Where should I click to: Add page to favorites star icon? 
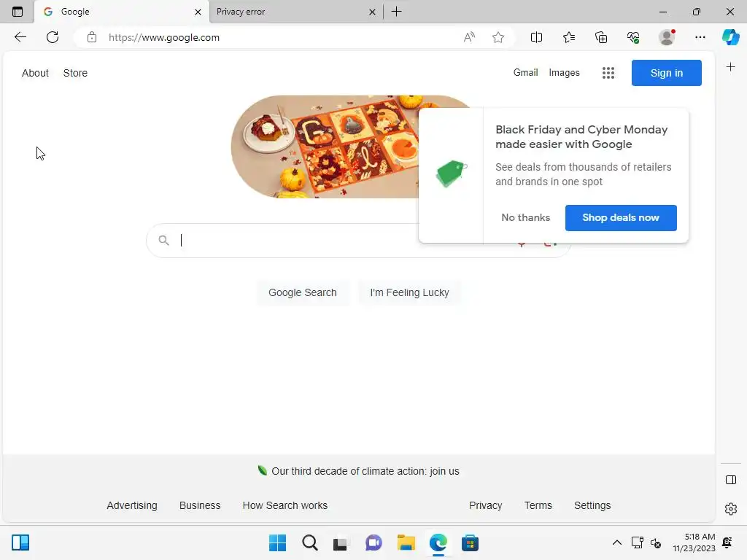click(498, 37)
